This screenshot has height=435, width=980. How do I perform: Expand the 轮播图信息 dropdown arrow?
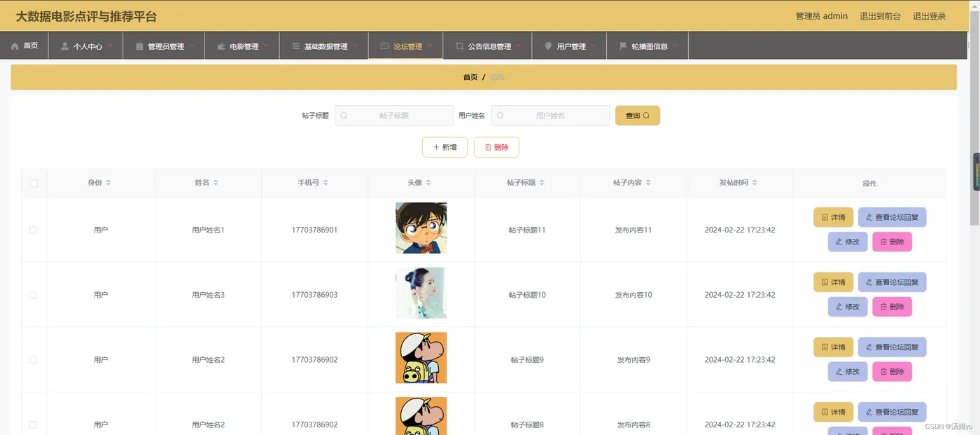(675, 46)
